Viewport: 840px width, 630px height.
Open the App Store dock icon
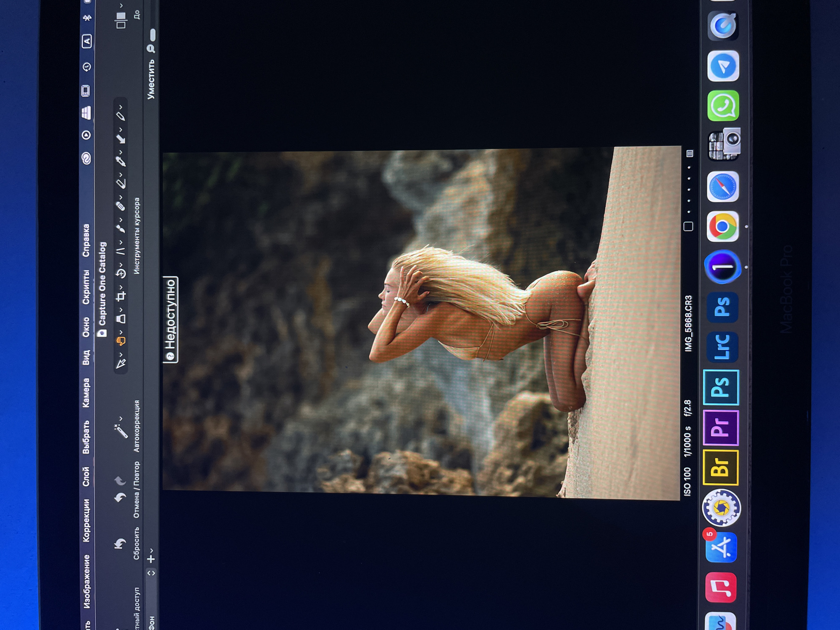coord(721,547)
